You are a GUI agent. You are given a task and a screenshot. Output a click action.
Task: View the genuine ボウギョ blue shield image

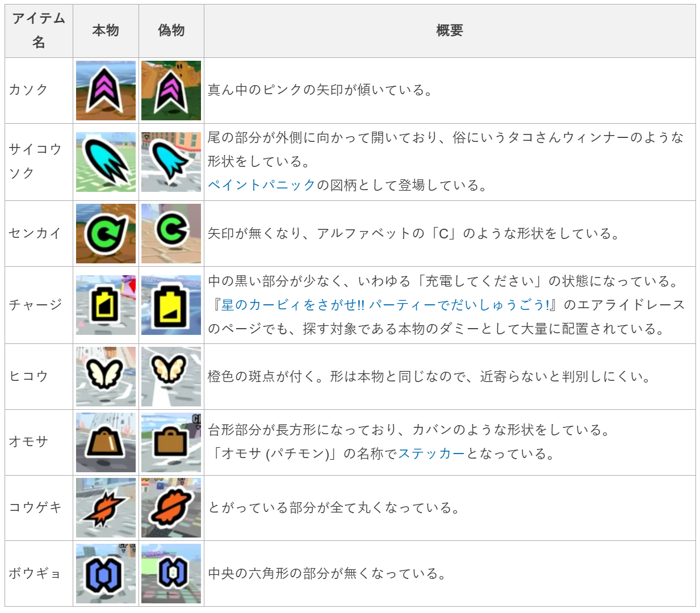(x=106, y=573)
